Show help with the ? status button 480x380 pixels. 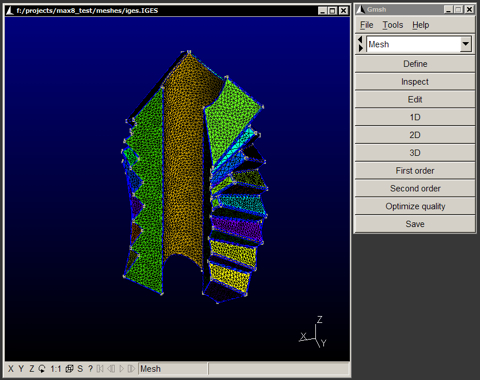[90, 369]
